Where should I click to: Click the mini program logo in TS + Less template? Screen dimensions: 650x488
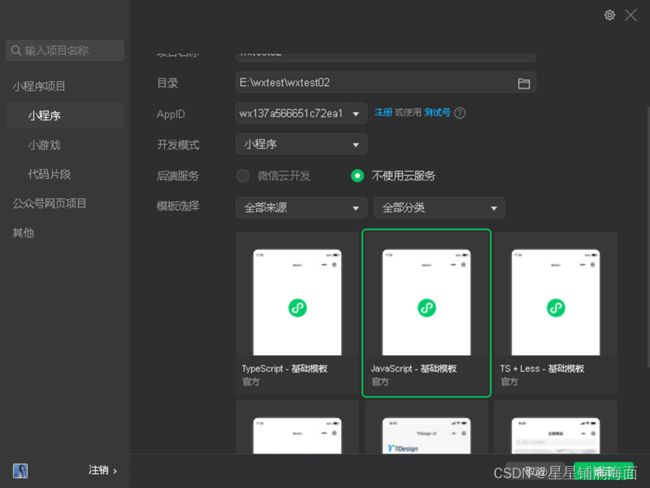(556, 308)
